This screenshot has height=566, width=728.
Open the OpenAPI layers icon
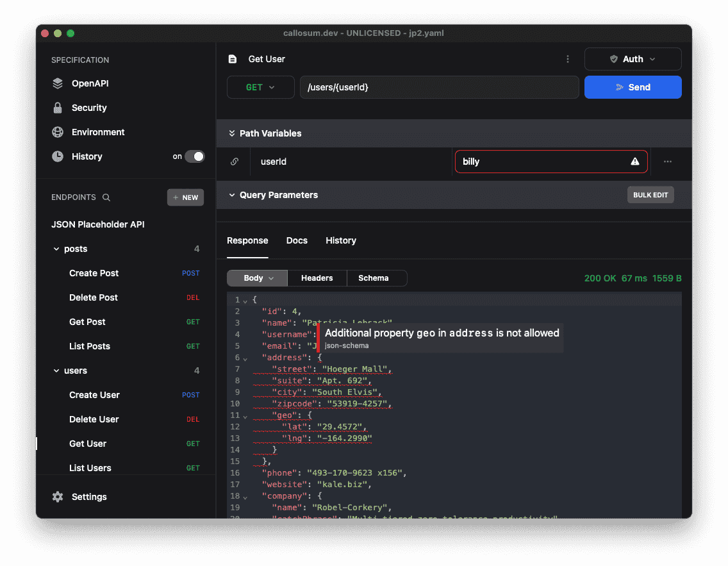tap(58, 83)
